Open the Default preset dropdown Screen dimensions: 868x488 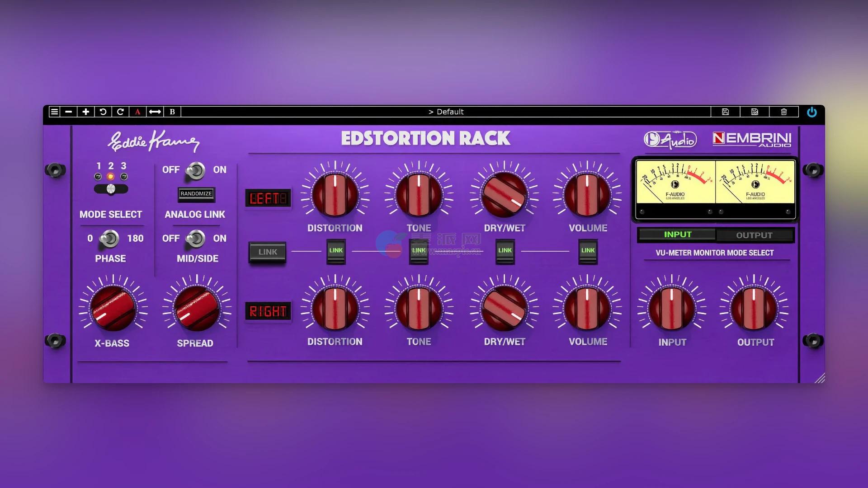coord(446,112)
